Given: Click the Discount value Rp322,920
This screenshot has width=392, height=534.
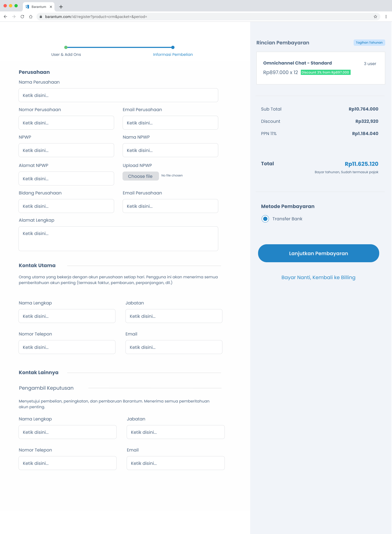Looking at the screenshot, I should (367, 121).
